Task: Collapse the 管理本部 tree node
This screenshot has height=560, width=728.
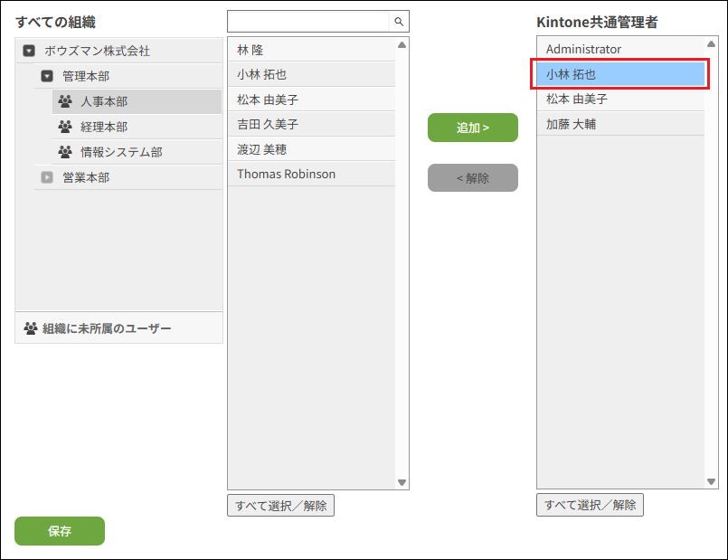Action: point(47,77)
